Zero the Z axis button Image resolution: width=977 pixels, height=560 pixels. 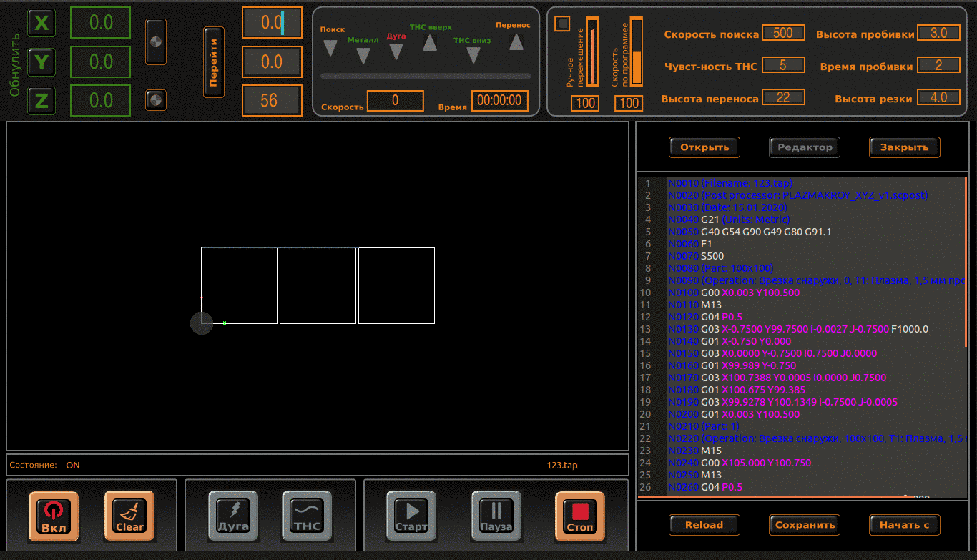point(41,101)
